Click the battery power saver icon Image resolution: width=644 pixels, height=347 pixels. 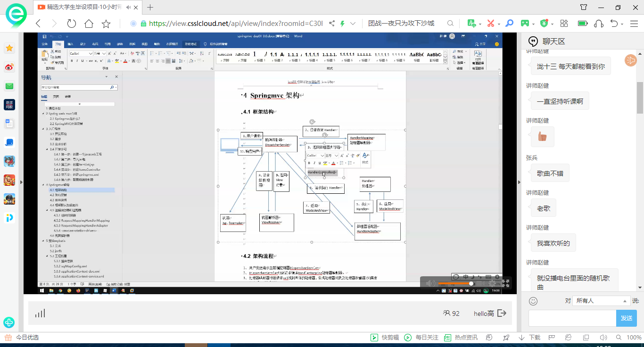tap(583, 24)
